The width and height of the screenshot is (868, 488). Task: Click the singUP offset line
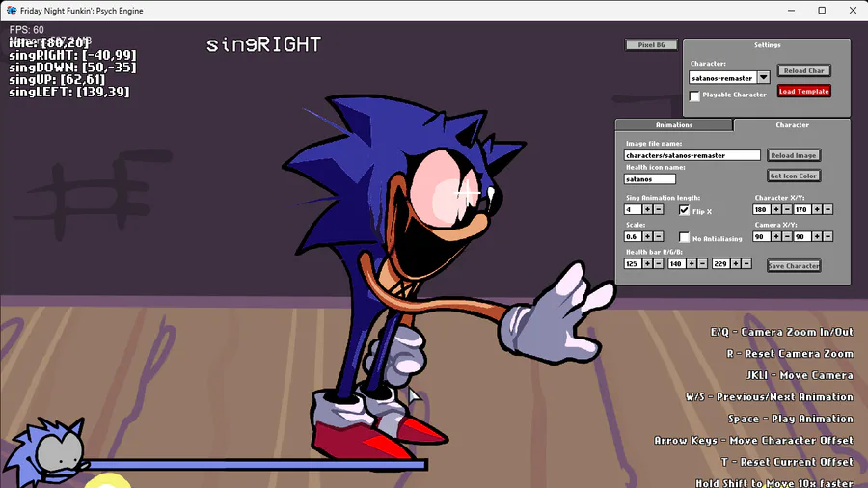pyautogui.click(x=57, y=80)
